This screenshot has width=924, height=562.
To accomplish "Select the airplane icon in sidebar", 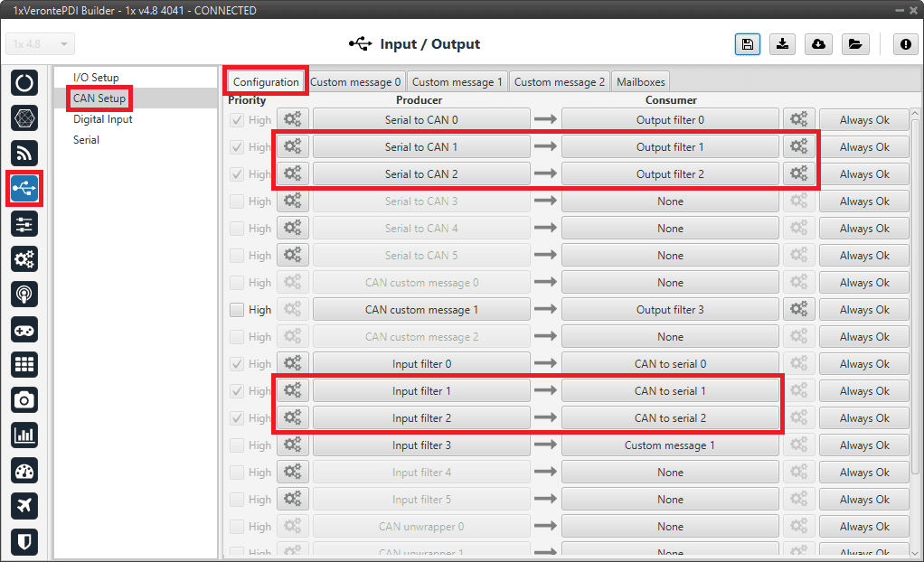I will click(24, 506).
